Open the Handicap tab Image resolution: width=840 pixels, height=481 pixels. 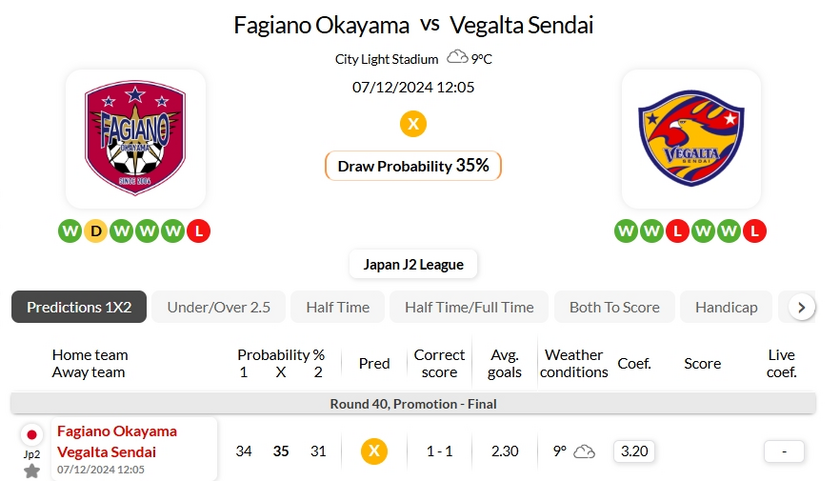tap(726, 307)
